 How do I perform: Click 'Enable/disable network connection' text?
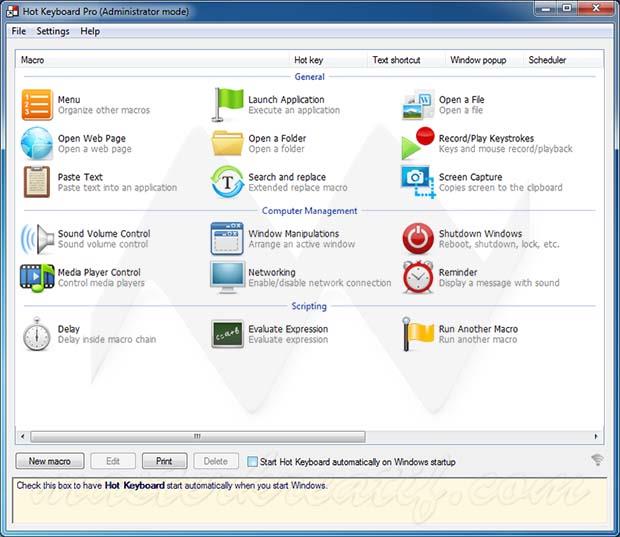(320, 283)
